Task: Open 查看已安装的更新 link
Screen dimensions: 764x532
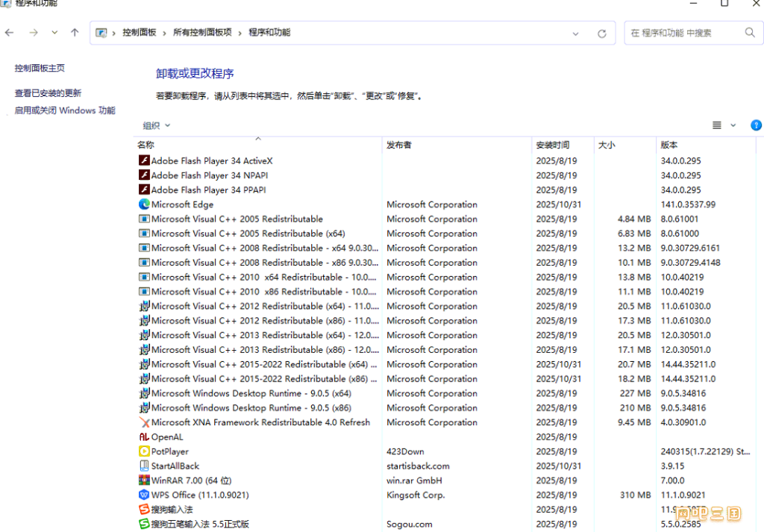Action: coord(48,93)
